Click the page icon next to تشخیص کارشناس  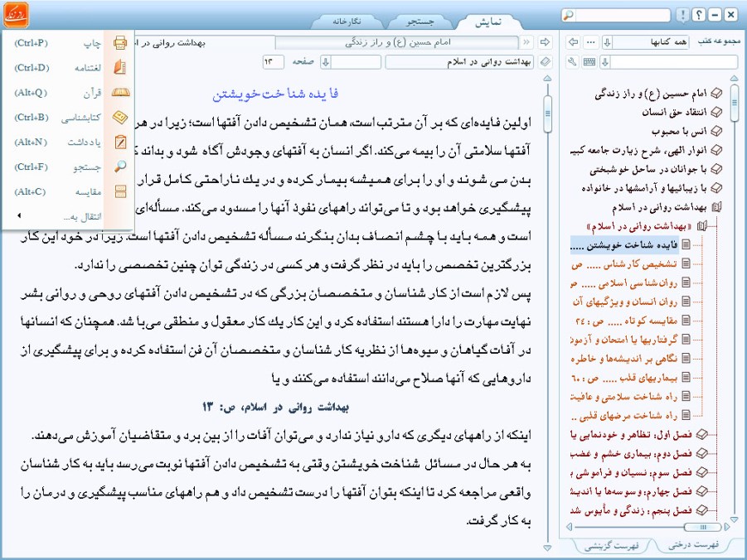pyautogui.click(x=686, y=263)
